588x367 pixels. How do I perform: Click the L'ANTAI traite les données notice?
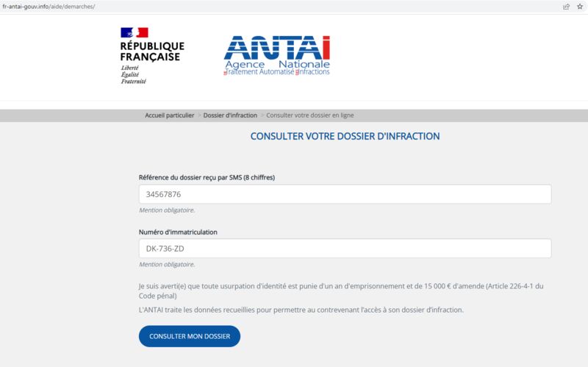[301, 310]
